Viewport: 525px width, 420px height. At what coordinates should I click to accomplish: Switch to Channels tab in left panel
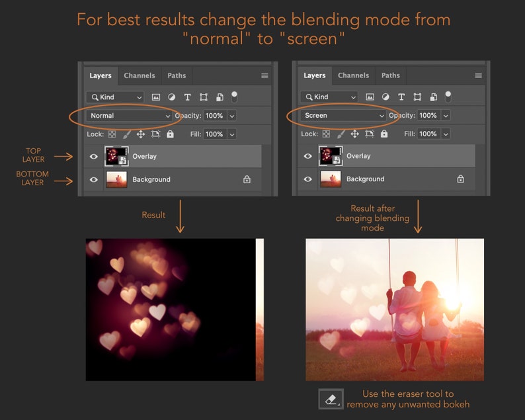tap(140, 75)
